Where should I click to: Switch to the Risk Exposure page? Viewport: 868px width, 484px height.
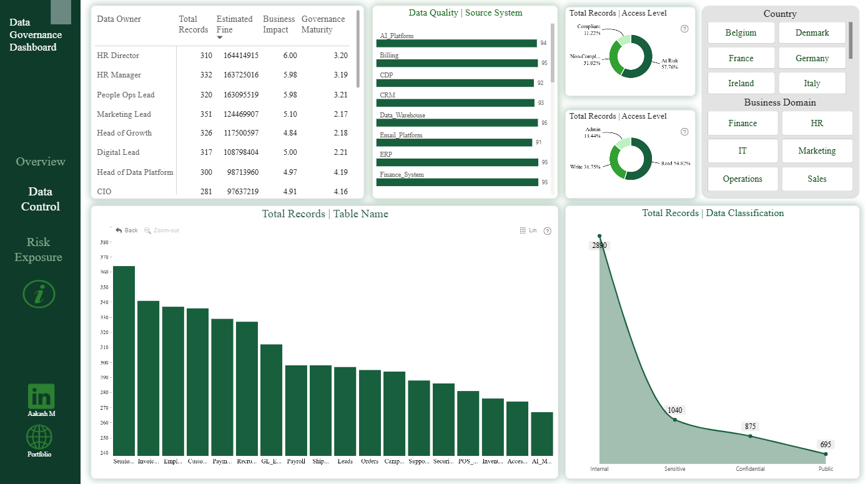coord(39,250)
